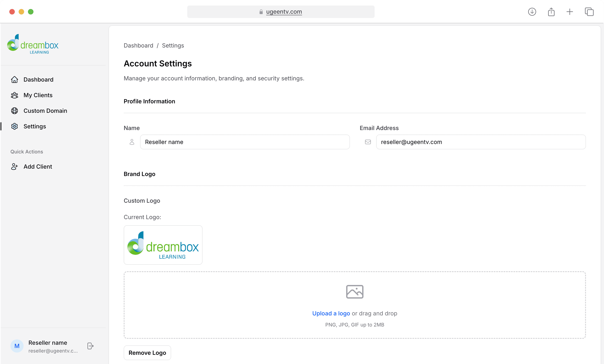Click the browser share icon
Screen dimensions: 604x364
pos(551,12)
